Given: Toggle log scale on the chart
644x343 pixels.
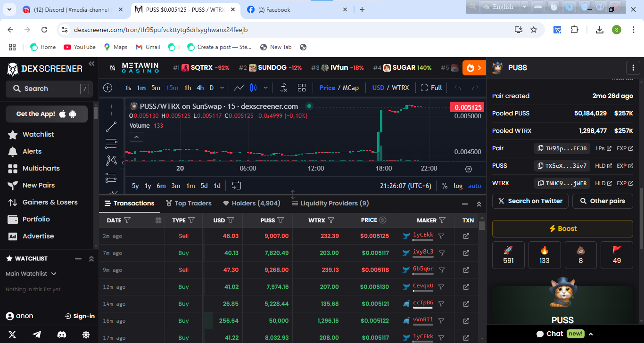Looking at the screenshot, I should pyautogui.click(x=458, y=186).
